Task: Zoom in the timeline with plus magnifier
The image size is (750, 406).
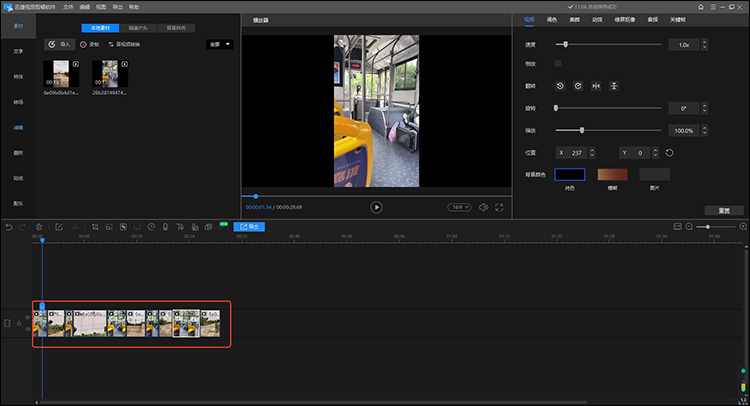Action: tap(743, 227)
